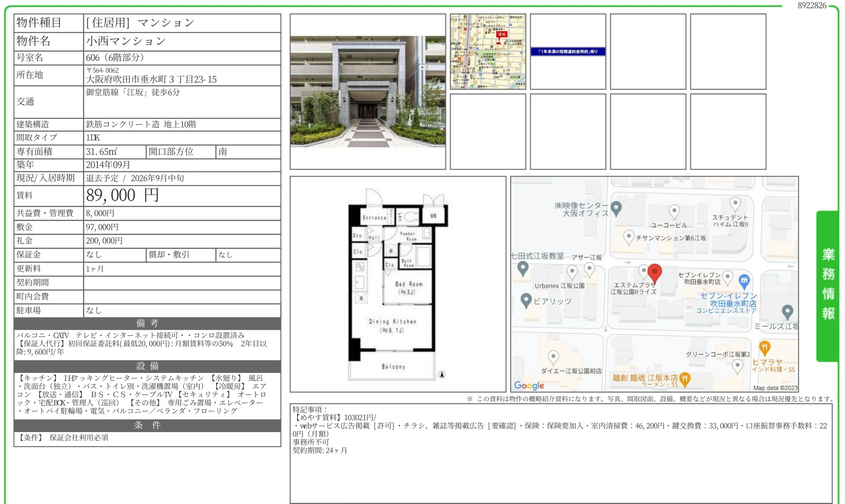Click the red property location pin on the map
The width and height of the screenshot is (845, 504).
(x=654, y=273)
